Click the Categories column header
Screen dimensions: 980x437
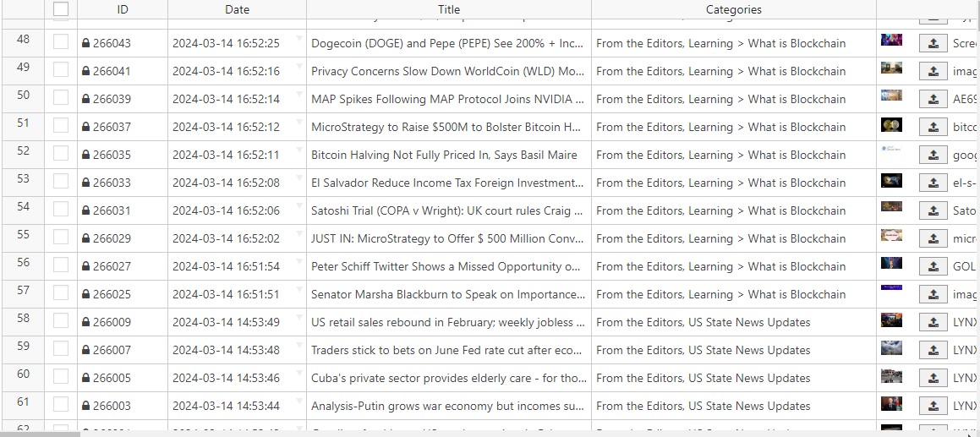point(733,9)
